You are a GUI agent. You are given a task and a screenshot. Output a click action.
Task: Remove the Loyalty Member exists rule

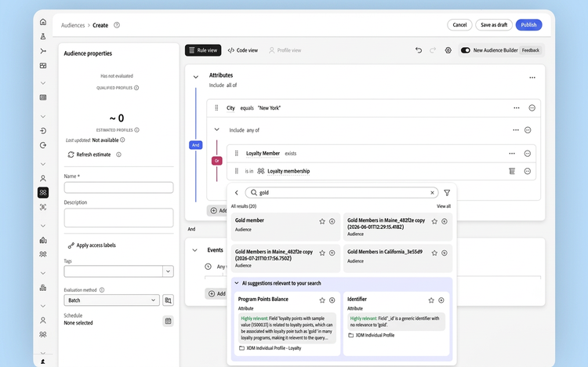528,154
